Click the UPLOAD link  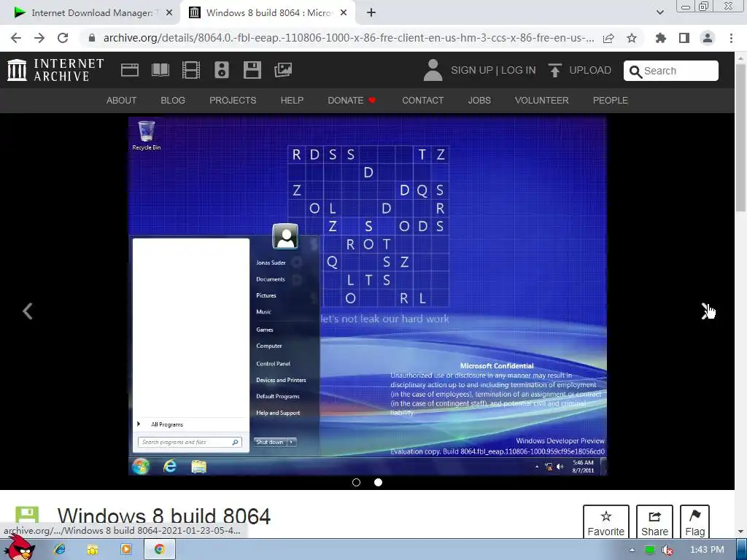pyautogui.click(x=590, y=71)
